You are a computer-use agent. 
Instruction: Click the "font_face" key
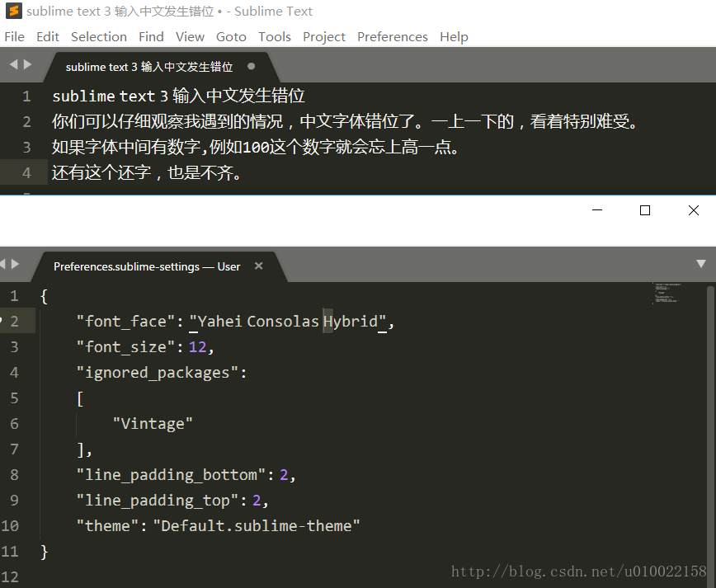coord(125,322)
